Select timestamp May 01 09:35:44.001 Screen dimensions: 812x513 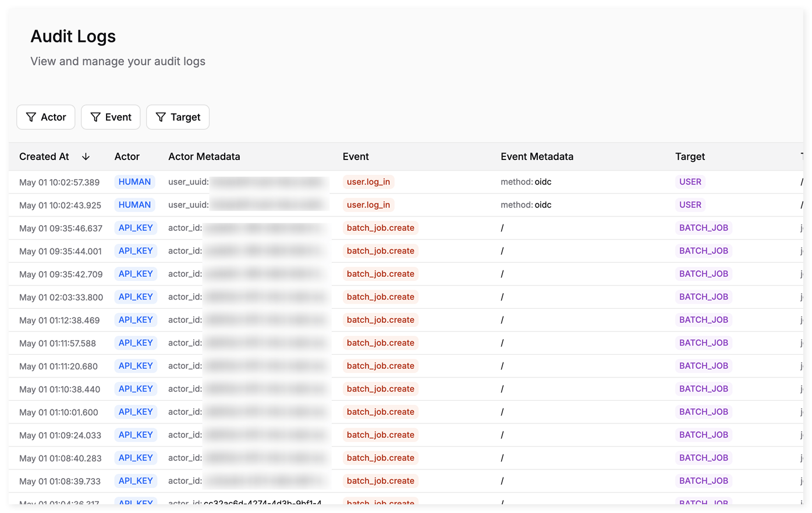pos(61,251)
